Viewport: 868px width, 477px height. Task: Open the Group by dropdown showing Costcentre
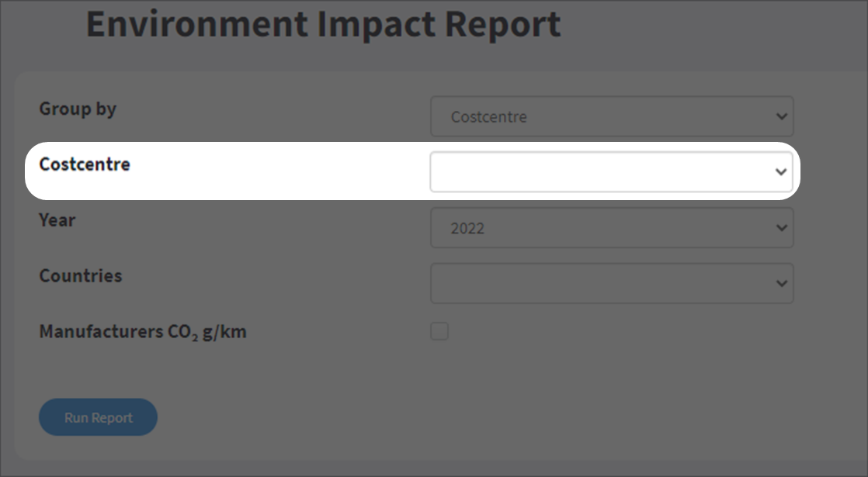pos(612,116)
